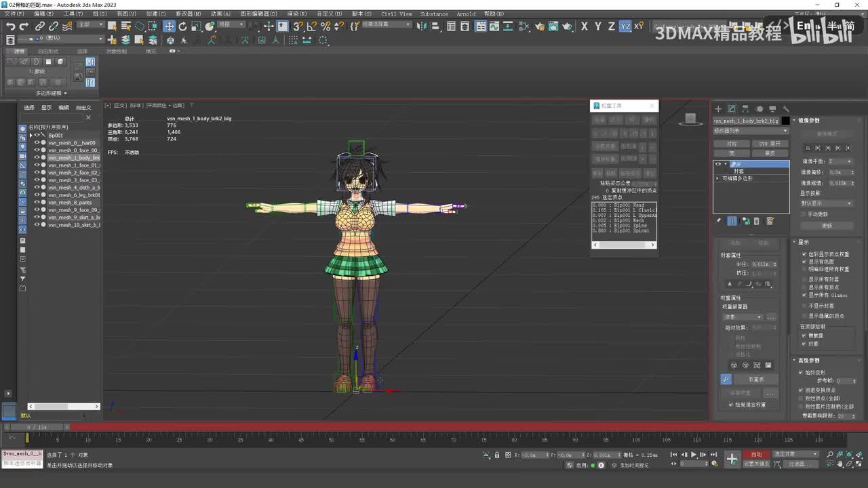
Task: Open Select by Name list icon
Action: [x=125, y=26]
